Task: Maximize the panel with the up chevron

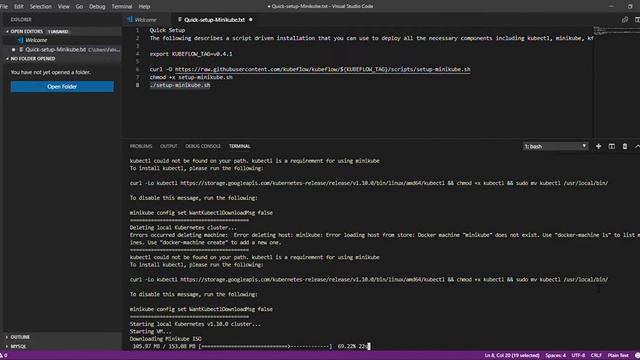Action: click(637, 146)
